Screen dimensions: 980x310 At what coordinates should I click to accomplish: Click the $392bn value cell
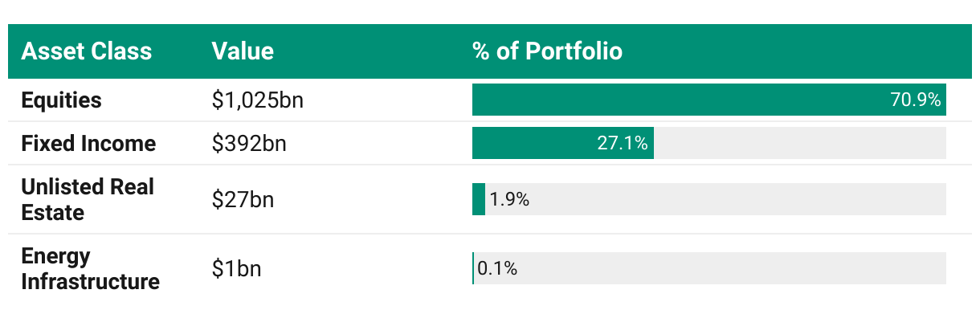click(249, 145)
